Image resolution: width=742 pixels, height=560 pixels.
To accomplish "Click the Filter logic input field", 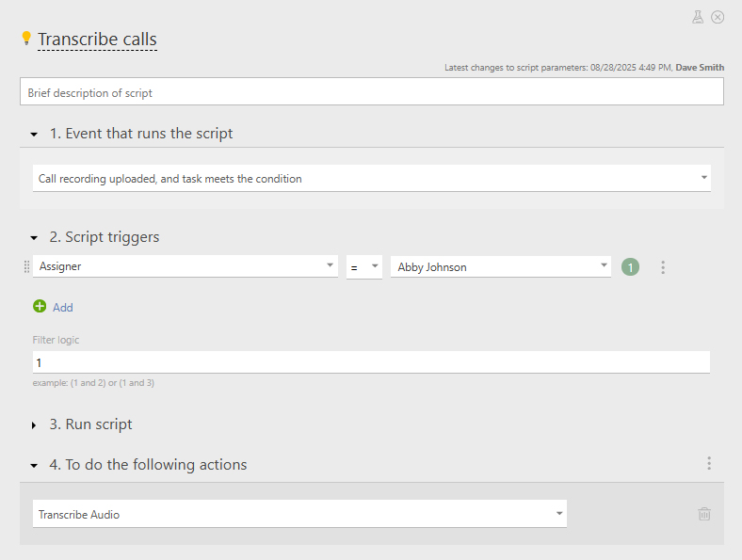I will (x=371, y=362).
